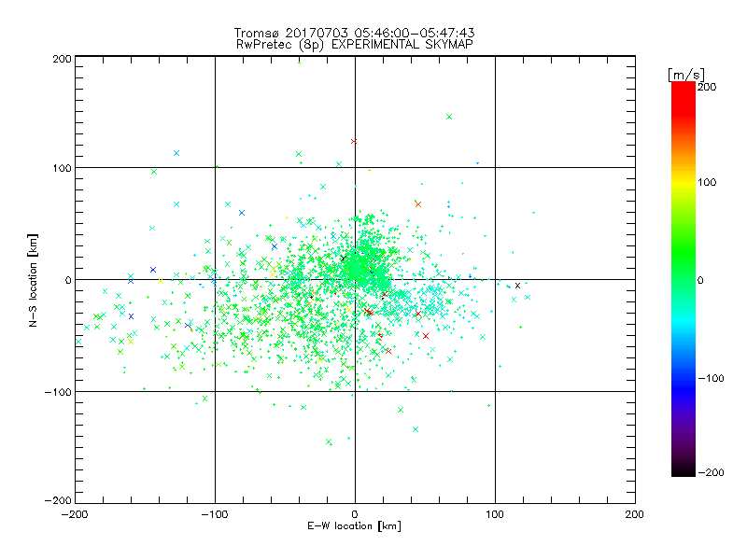The image size is (747, 560).
Task: Select the 'N-S location [km]' axis label
Action: [x=33, y=280]
